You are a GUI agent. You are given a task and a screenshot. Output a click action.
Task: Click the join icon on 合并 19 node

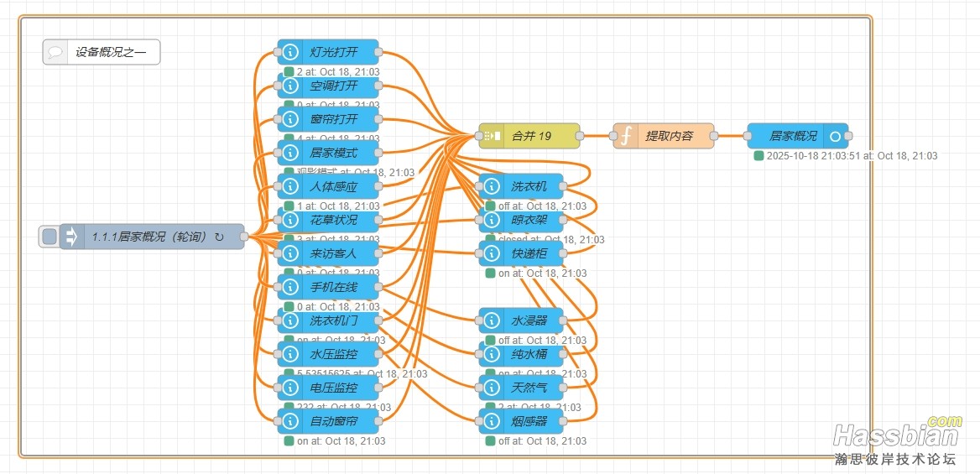click(x=492, y=136)
